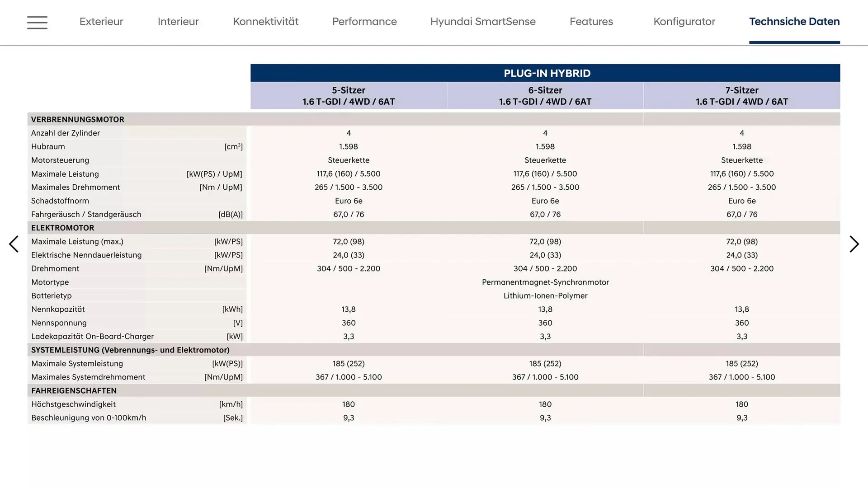
Task: Open the Konfigurator
Action: point(684,22)
